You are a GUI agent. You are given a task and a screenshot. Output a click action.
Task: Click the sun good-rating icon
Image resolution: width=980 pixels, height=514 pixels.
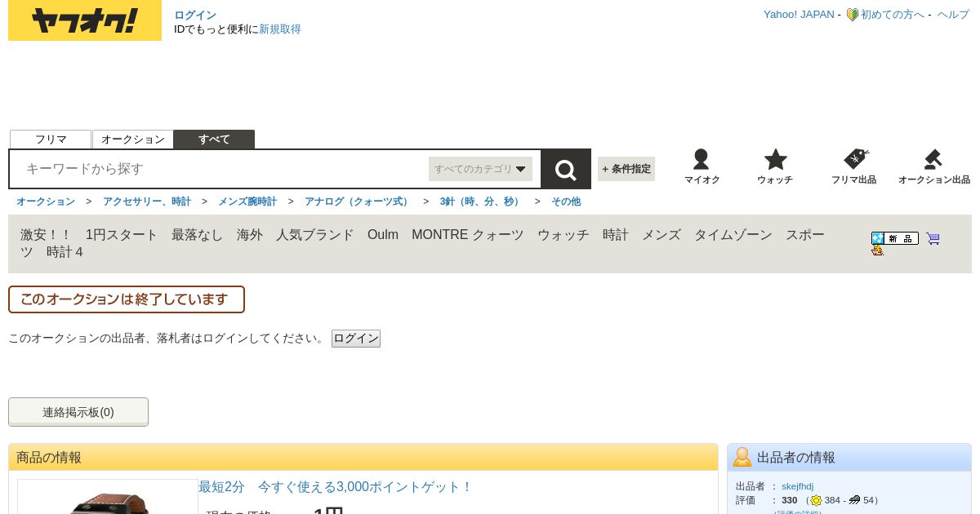tap(816, 500)
